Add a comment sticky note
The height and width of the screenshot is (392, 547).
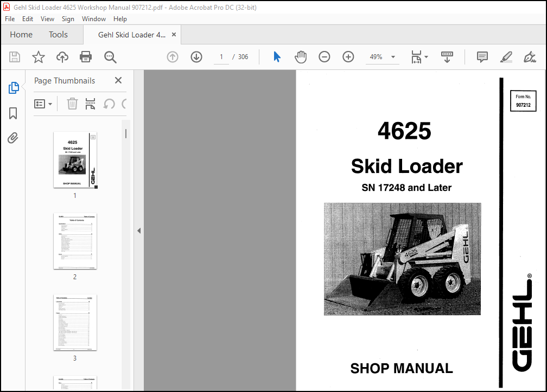pyautogui.click(x=482, y=57)
